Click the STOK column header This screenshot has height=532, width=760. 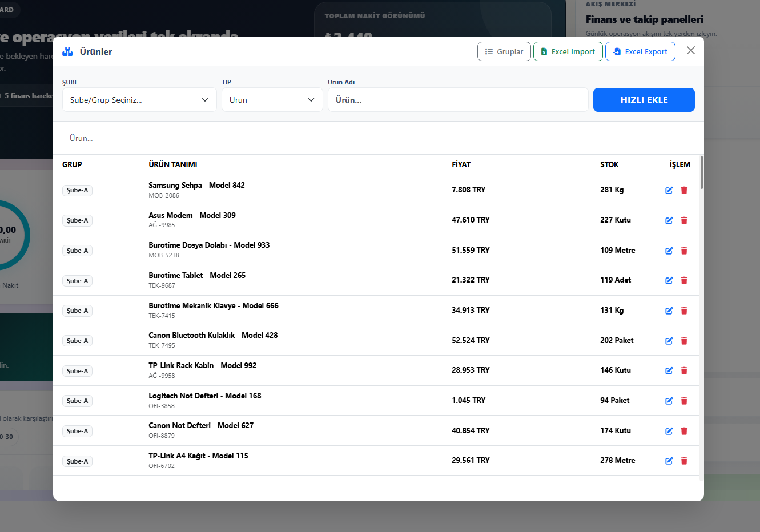point(609,164)
